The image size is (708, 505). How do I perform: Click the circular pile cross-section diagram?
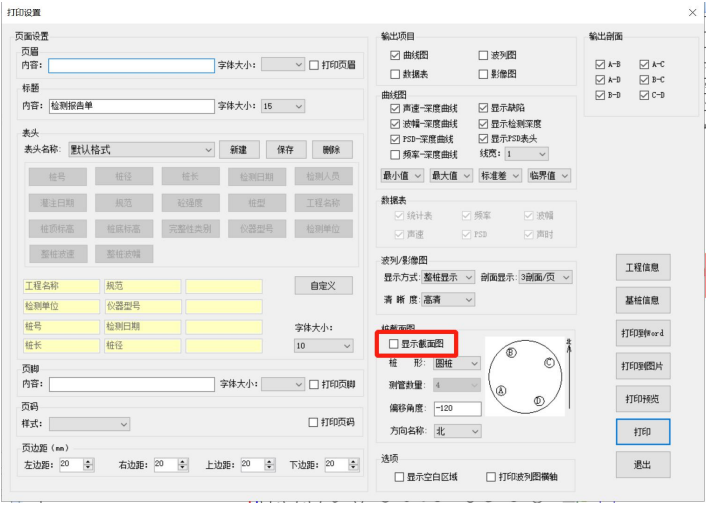(525, 377)
